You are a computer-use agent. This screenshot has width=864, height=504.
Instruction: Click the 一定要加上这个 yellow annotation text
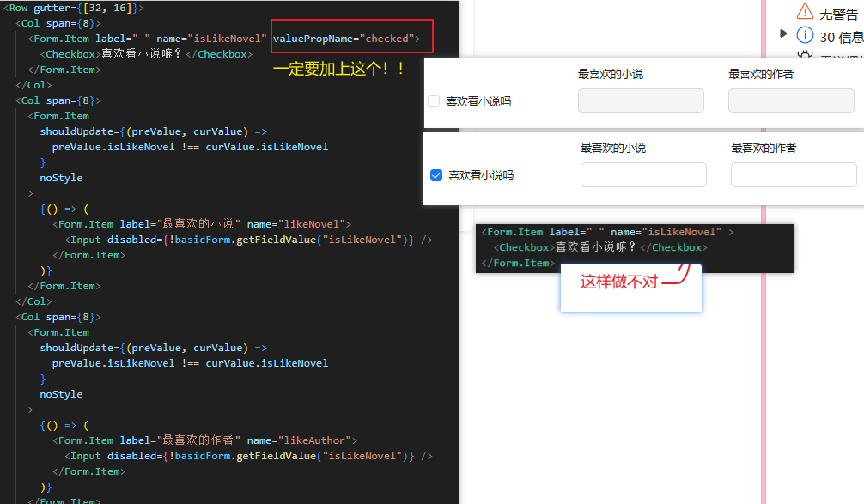pyautogui.click(x=338, y=69)
